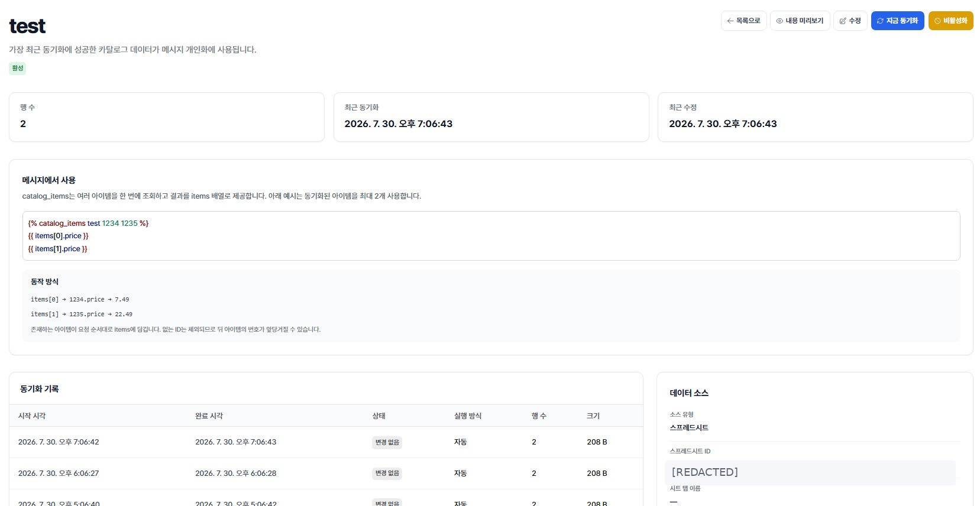Screen dimensions: 980x506
Task: Click the 시트 탭 이름 label
Action: pos(685,489)
